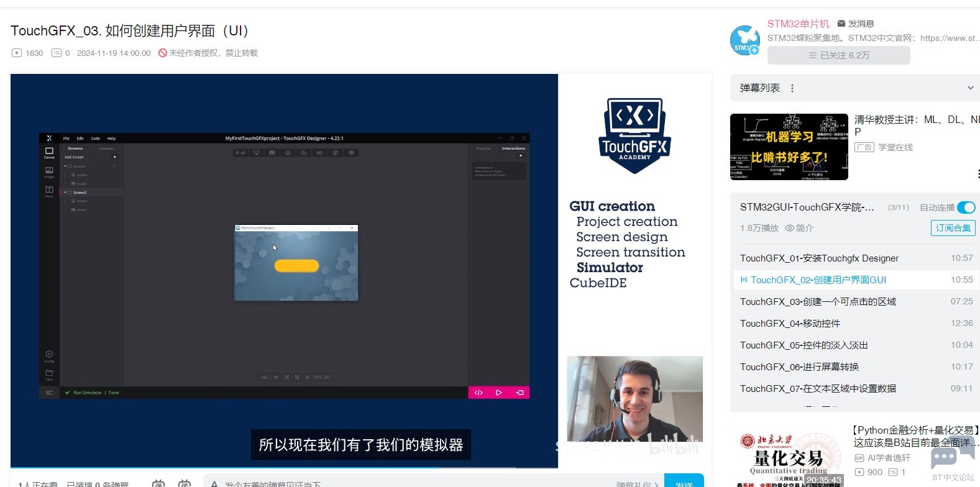Toggle the 自动连播 autoplay switch
Screen dimensions: 980x487
pos(966,207)
